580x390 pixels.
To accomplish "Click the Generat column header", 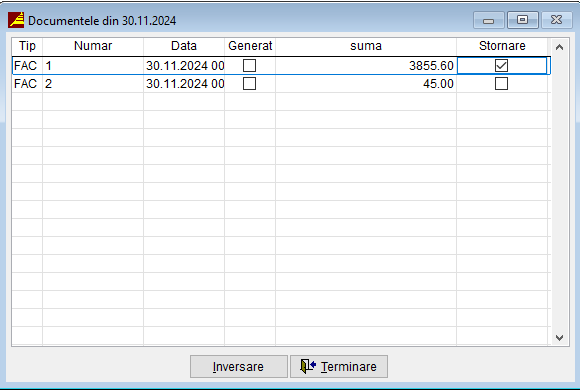I will (x=250, y=46).
